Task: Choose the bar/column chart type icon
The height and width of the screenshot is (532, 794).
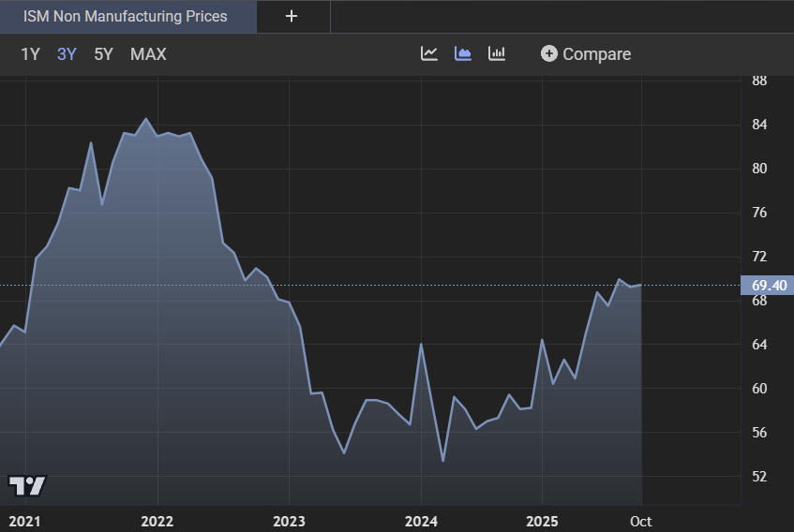Action: tap(497, 53)
